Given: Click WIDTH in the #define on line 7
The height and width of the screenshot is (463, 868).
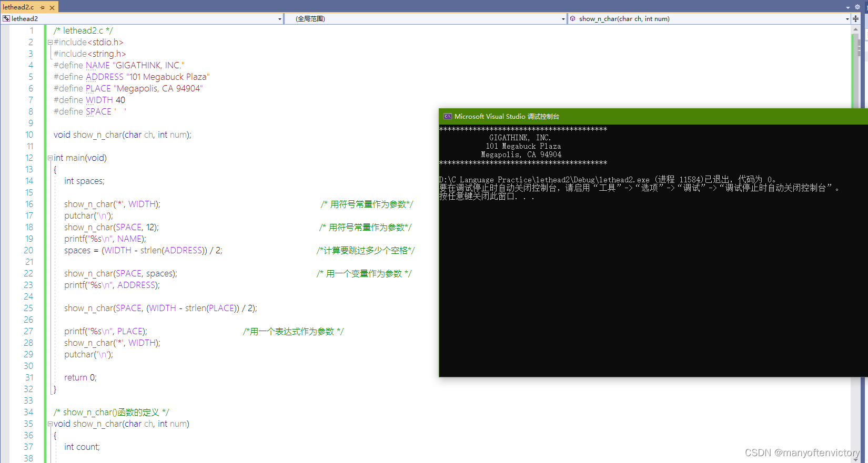Looking at the screenshot, I should click(99, 100).
